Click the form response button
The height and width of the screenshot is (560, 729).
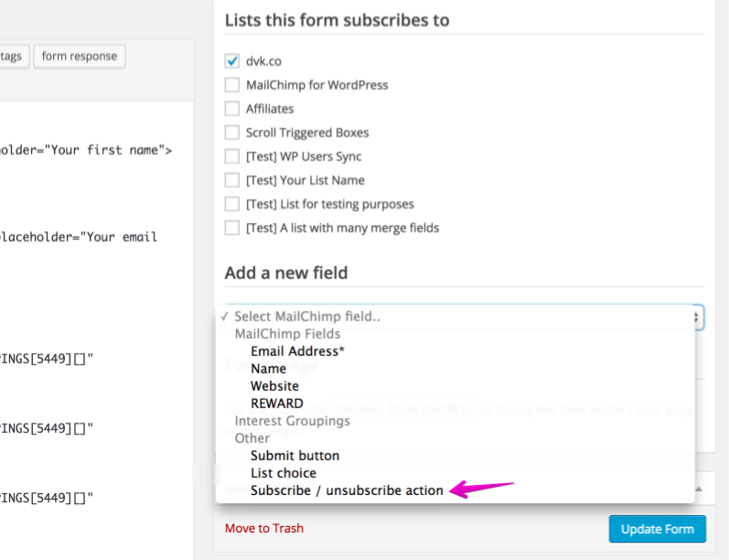point(80,57)
